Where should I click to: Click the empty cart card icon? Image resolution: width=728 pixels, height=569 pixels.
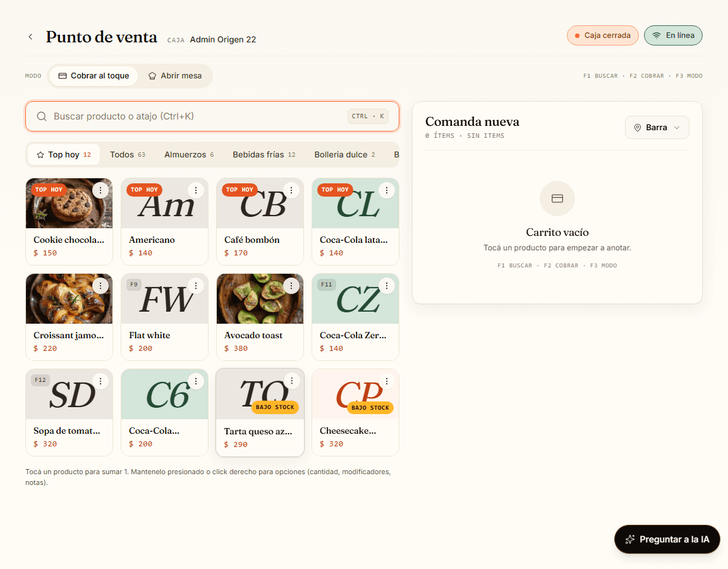click(557, 199)
